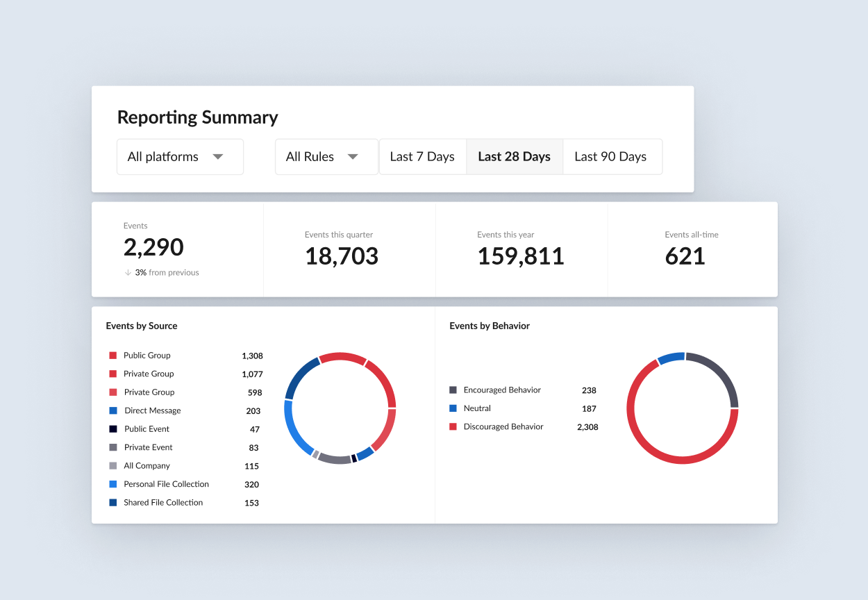868x600 pixels.
Task: Select the 153 Shared File Collection count
Action: pyautogui.click(x=251, y=503)
